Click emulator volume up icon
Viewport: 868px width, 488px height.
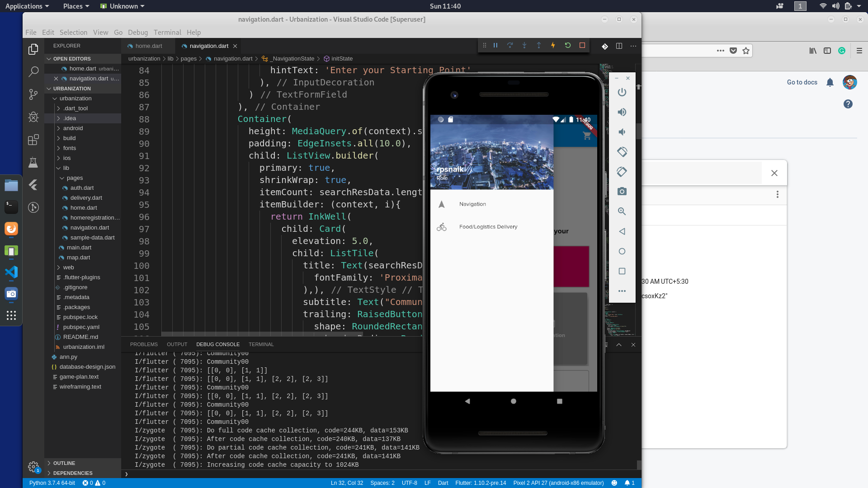[x=622, y=112]
